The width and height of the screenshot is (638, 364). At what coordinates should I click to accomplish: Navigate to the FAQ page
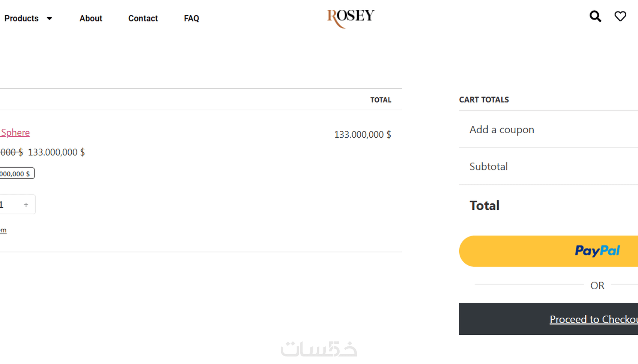pos(191,18)
